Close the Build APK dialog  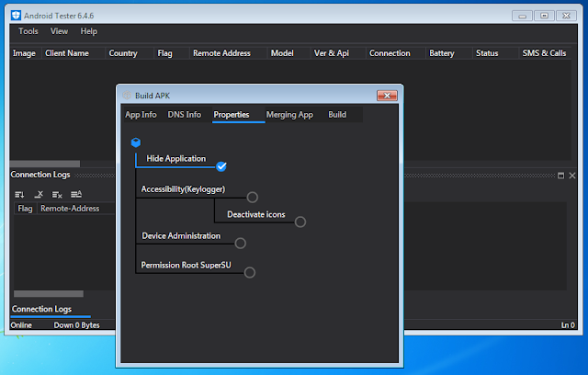(387, 96)
